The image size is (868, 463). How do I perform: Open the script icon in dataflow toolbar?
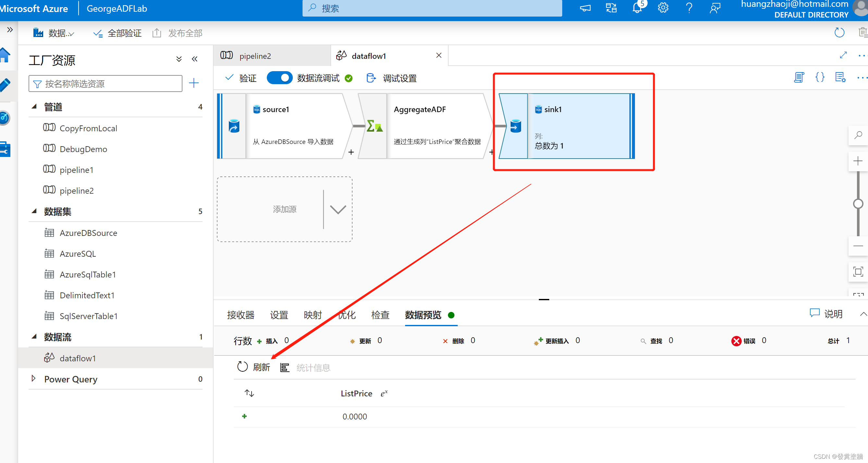pos(799,78)
